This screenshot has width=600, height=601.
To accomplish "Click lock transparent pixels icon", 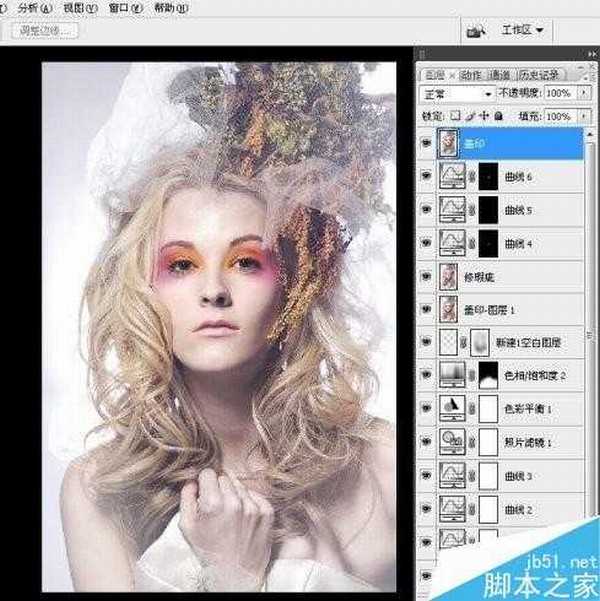I will click(457, 118).
